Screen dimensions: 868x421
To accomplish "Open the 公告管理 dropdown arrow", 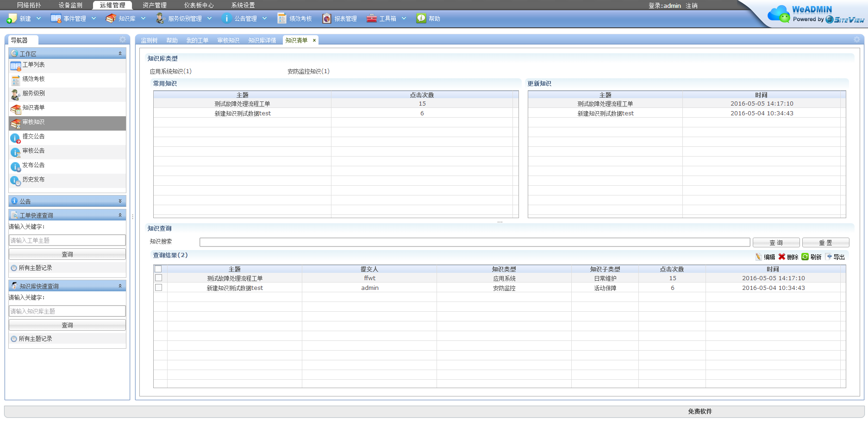I will tap(264, 19).
